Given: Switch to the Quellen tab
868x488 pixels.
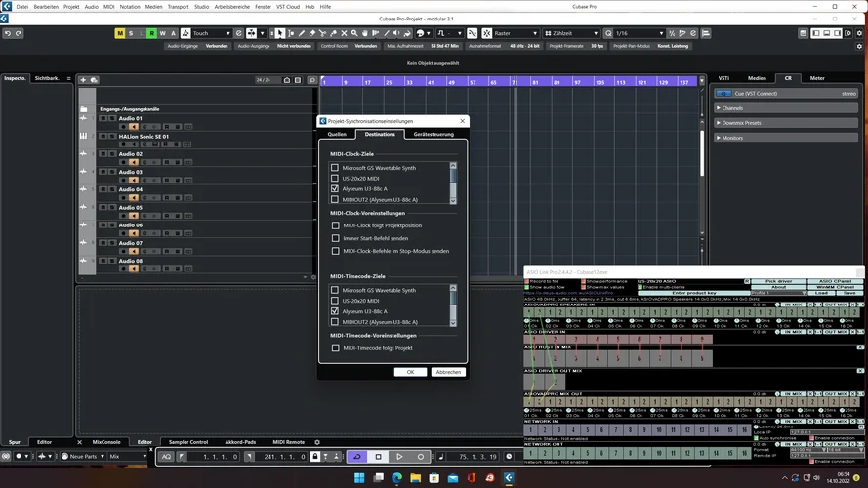Looking at the screenshot, I should click(337, 134).
